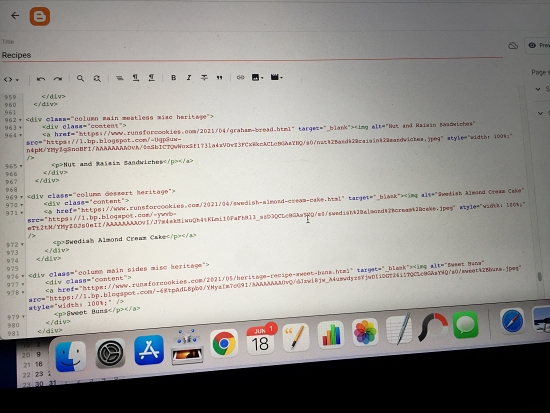550x413 pixels.
Task: Expand the first right sidebar chevron
Action: tap(538, 89)
